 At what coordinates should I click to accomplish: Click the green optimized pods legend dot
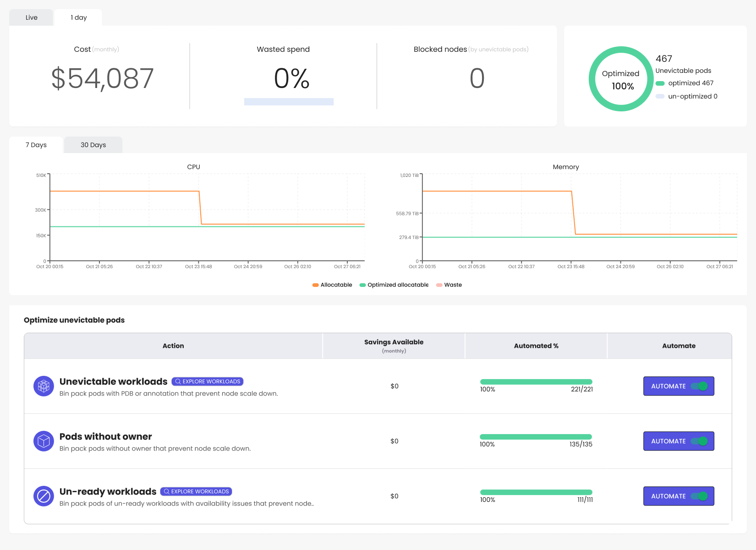(x=660, y=83)
